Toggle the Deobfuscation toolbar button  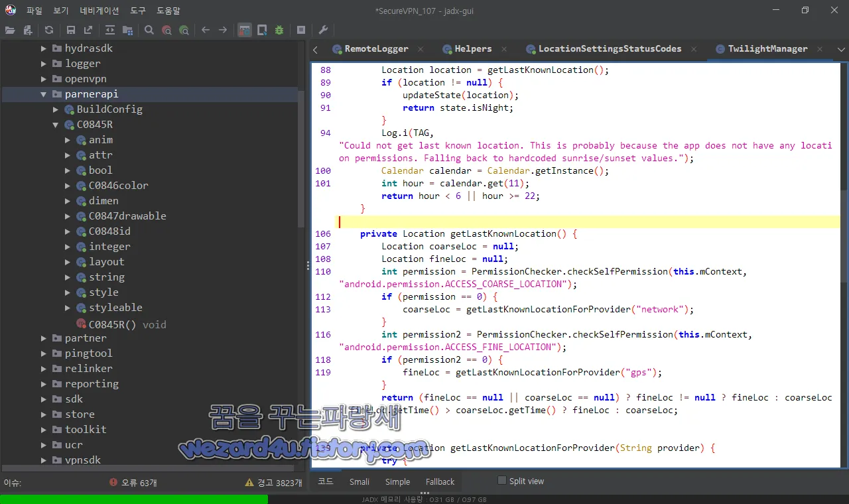(245, 30)
